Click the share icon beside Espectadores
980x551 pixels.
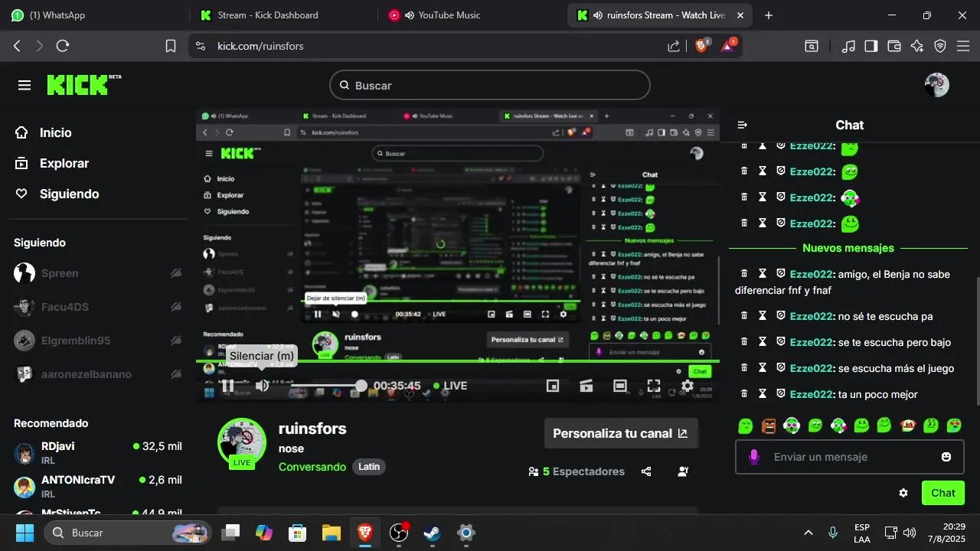pos(646,471)
